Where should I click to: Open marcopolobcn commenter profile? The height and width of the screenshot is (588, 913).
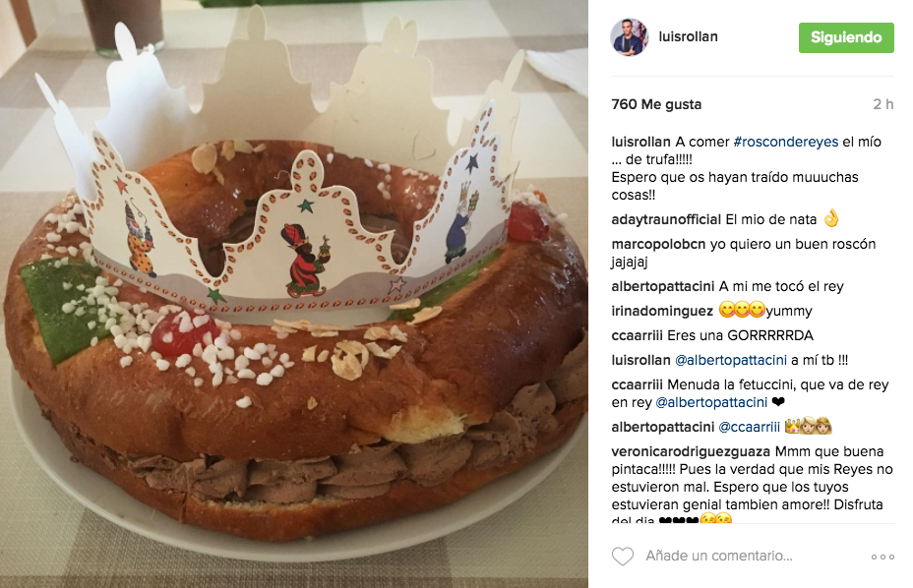pyautogui.click(x=658, y=244)
